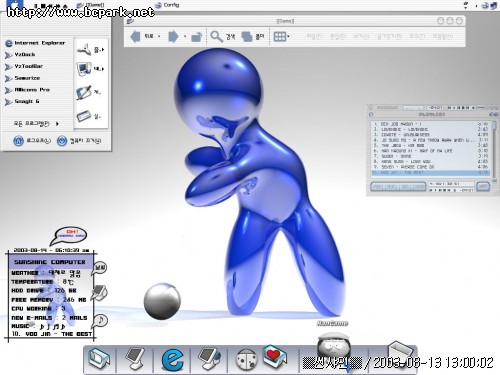Click the blue cube icon in dock
The width and height of the screenshot is (500, 375).
(99, 359)
